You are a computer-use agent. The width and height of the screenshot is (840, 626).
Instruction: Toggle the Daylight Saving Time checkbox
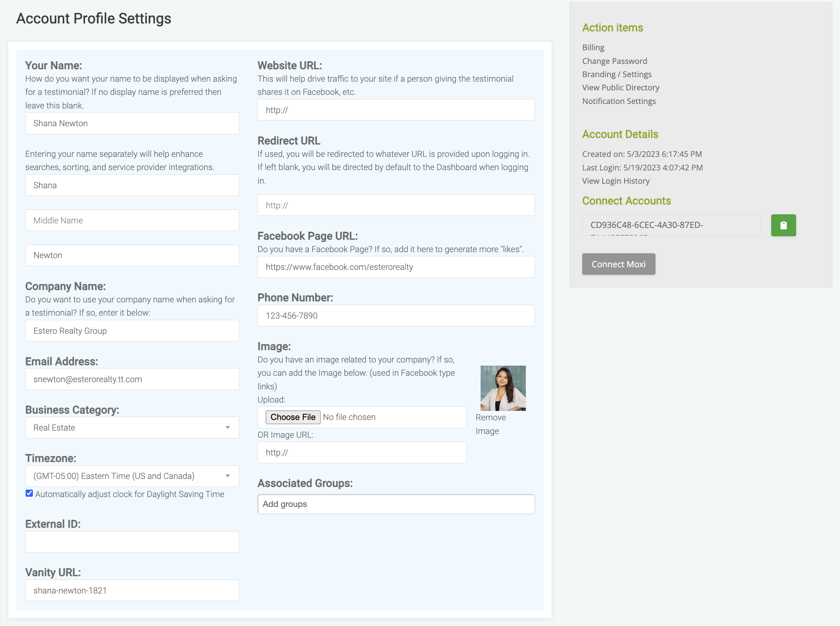click(x=29, y=493)
